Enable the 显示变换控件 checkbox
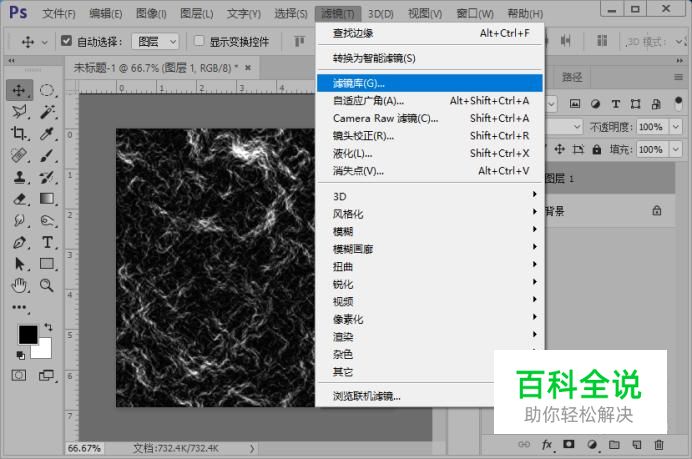 coord(199,41)
